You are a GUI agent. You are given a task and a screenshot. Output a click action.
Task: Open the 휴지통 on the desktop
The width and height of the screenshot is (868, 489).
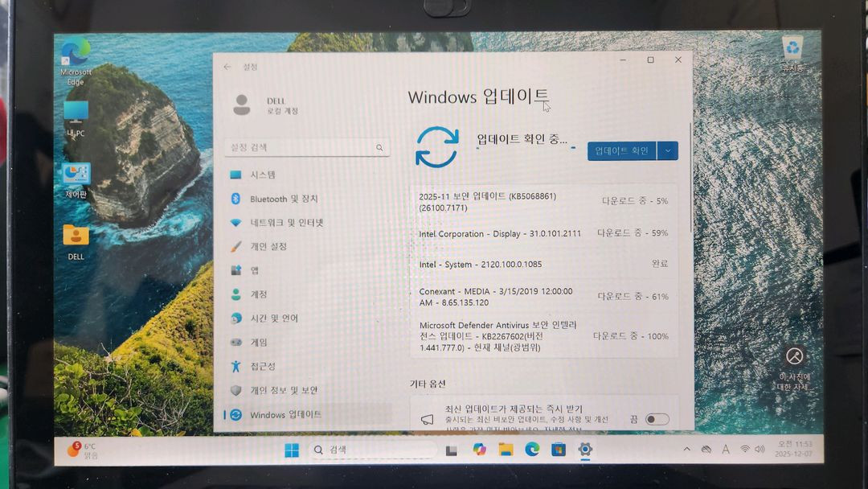794,48
